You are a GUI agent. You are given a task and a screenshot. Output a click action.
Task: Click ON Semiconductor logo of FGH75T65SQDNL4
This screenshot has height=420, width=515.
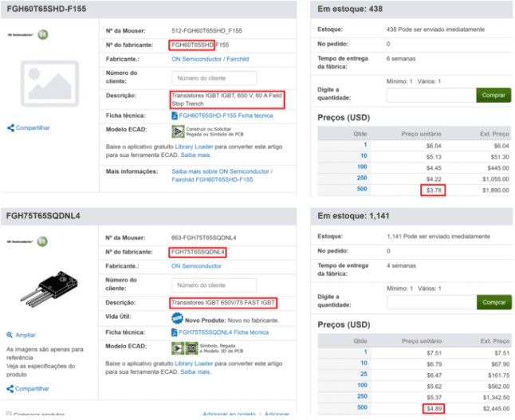pyautogui.click(x=28, y=241)
